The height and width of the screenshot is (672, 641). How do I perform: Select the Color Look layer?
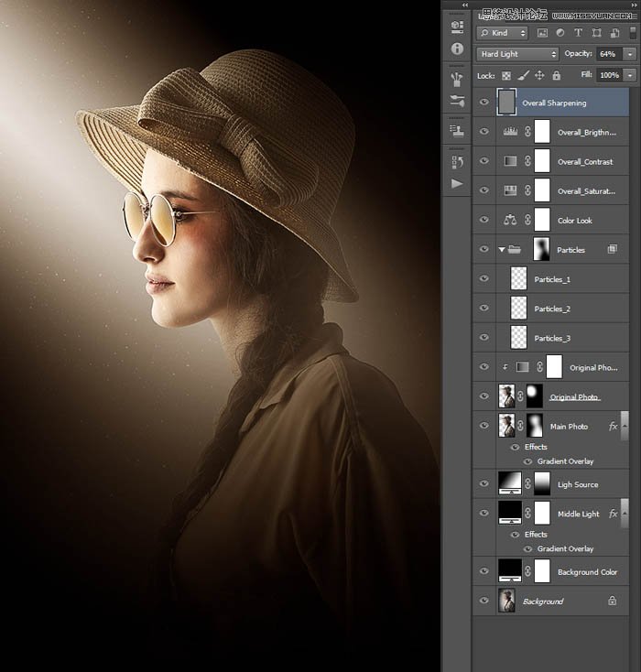pos(575,221)
